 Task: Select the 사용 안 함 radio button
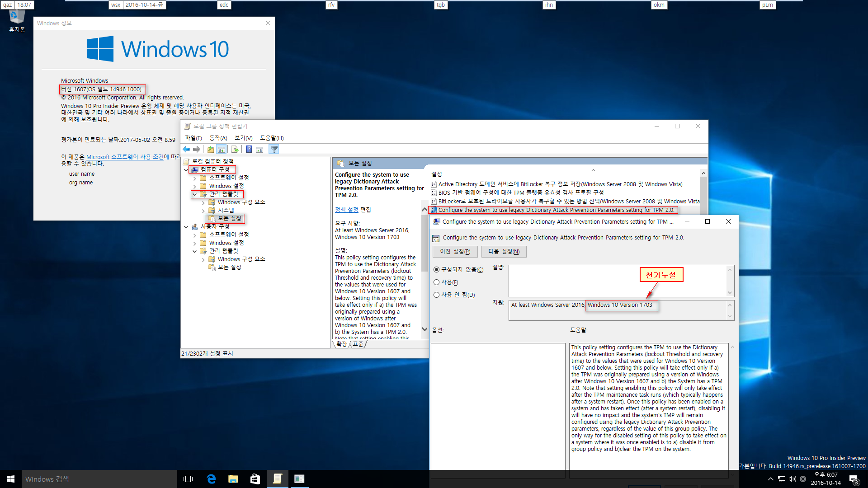436,295
